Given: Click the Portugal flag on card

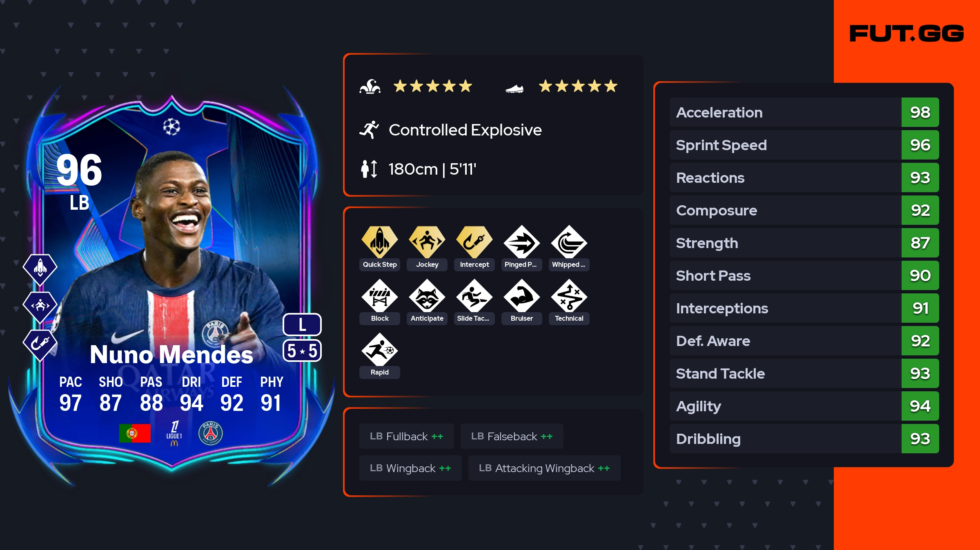Looking at the screenshot, I should coord(135,433).
